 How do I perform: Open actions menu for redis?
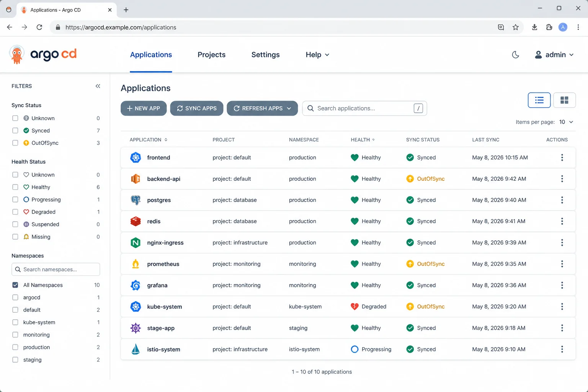point(562,221)
